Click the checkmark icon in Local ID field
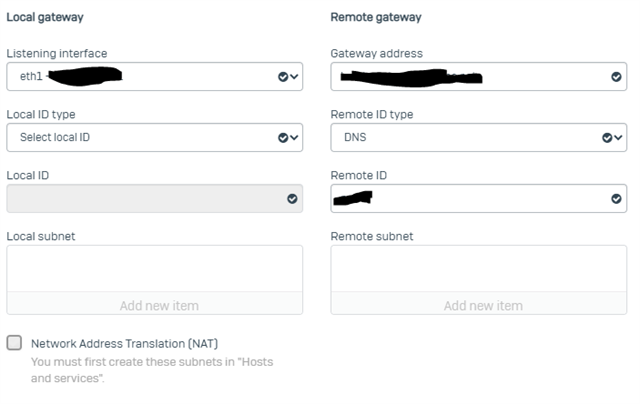 point(292,199)
